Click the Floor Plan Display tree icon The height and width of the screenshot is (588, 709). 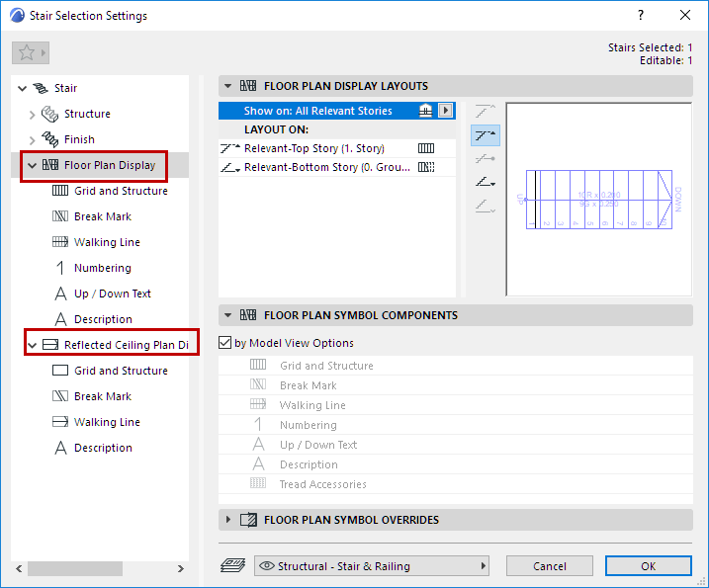tap(50, 165)
